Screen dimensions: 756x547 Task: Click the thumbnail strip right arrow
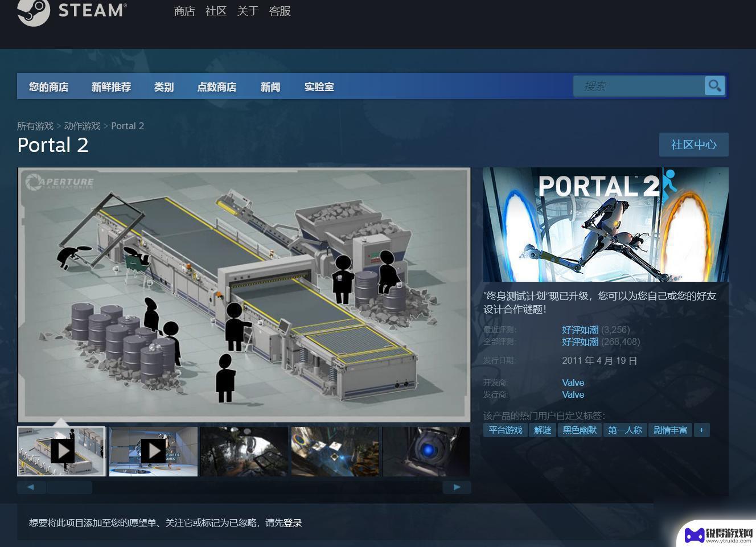pyautogui.click(x=457, y=487)
